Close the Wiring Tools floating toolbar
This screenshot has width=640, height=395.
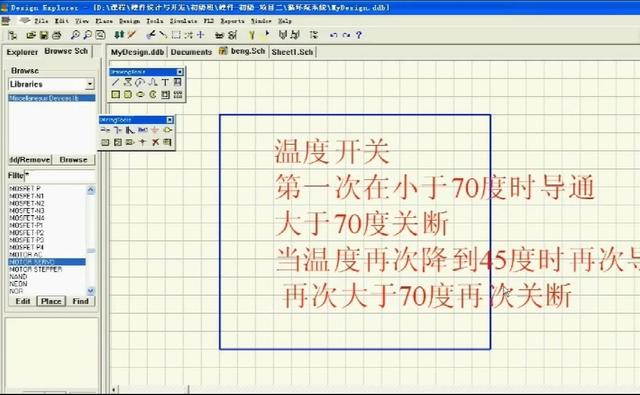click(170, 120)
